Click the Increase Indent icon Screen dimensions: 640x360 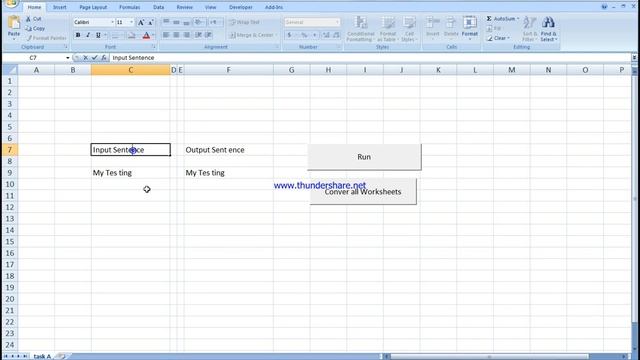pyautogui.click(x=209, y=35)
